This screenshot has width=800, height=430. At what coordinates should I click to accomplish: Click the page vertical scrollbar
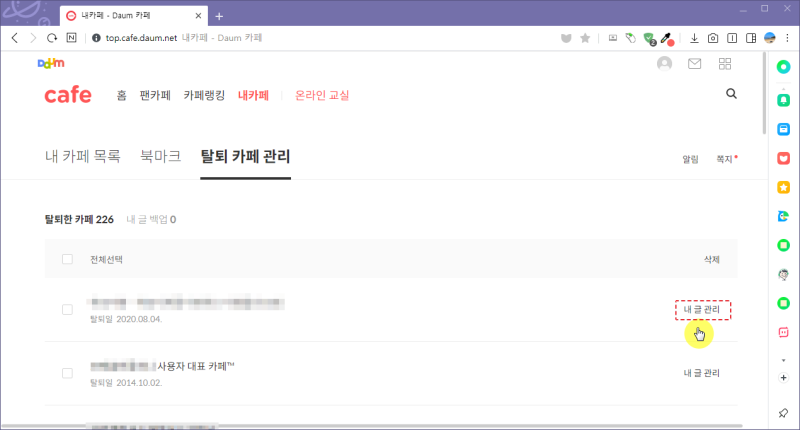[x=764, y=93]
